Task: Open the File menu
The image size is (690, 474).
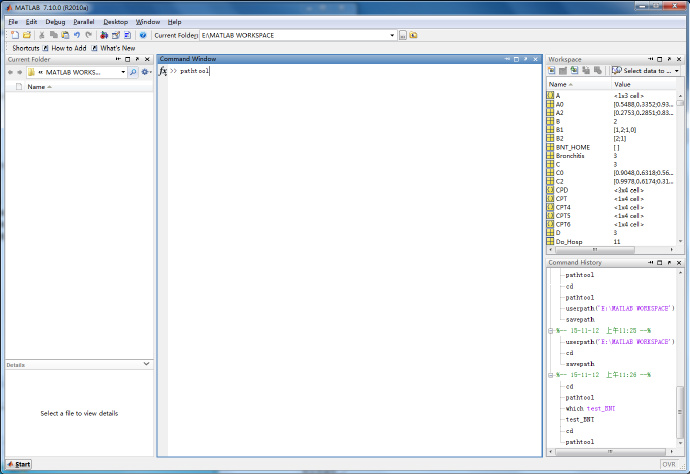Action: click(13, 22)
